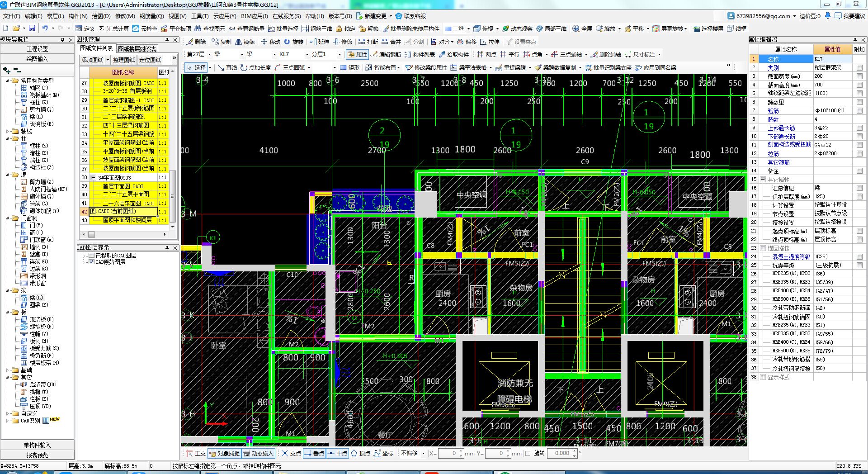This screenshot has height=474, width=868.
Task: Open the 文件(F) menu
Action: click(x=11, y=16)
